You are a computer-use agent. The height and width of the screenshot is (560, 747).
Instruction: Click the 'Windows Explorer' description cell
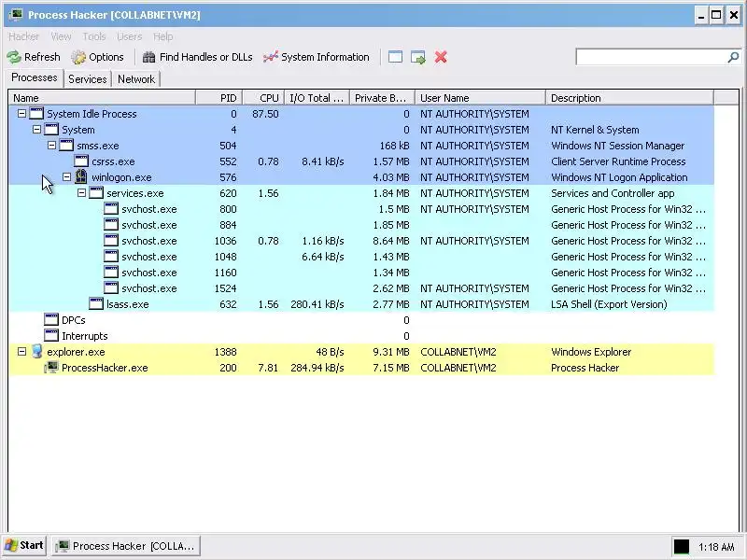(x=591, y=352)
